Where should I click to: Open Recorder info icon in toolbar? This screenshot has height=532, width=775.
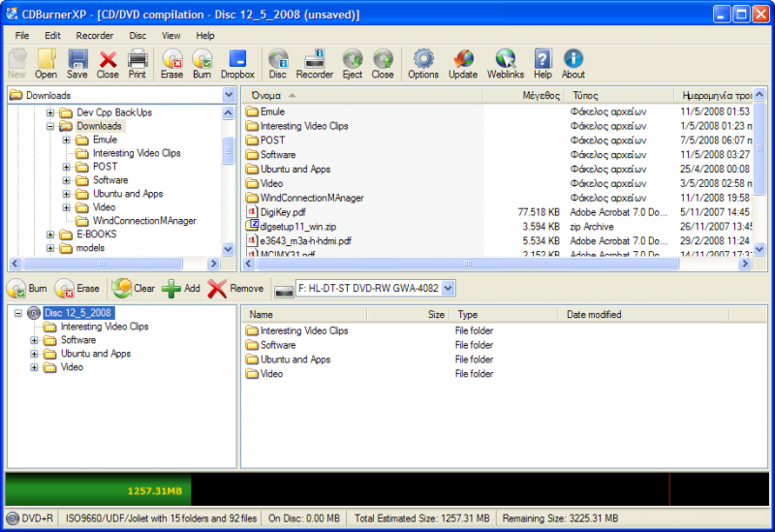coord(314,64)
